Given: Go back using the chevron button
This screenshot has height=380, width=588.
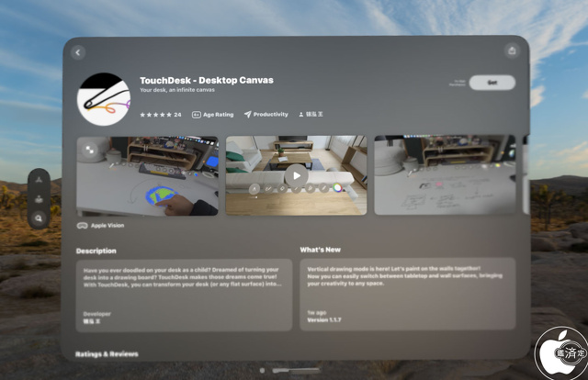Looking at the screenshot, I should tap(78, 52).
